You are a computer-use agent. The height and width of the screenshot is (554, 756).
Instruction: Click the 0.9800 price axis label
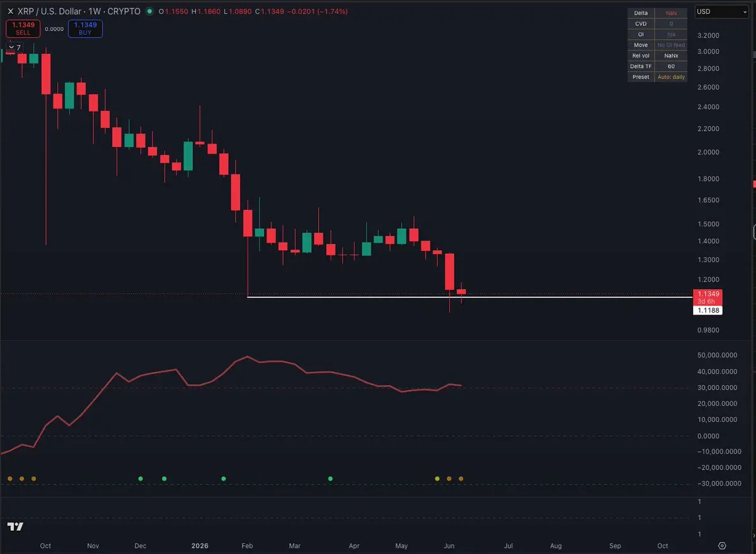coord(709,330)
